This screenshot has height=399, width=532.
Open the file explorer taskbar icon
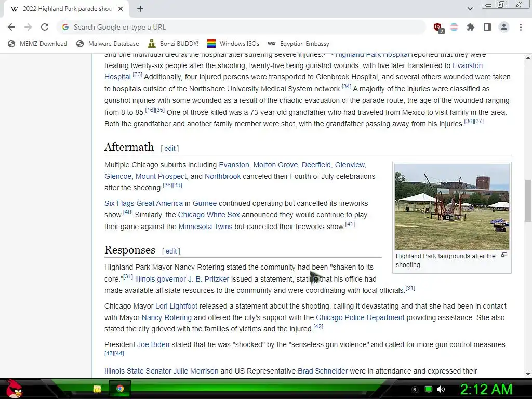click(97, 389)
